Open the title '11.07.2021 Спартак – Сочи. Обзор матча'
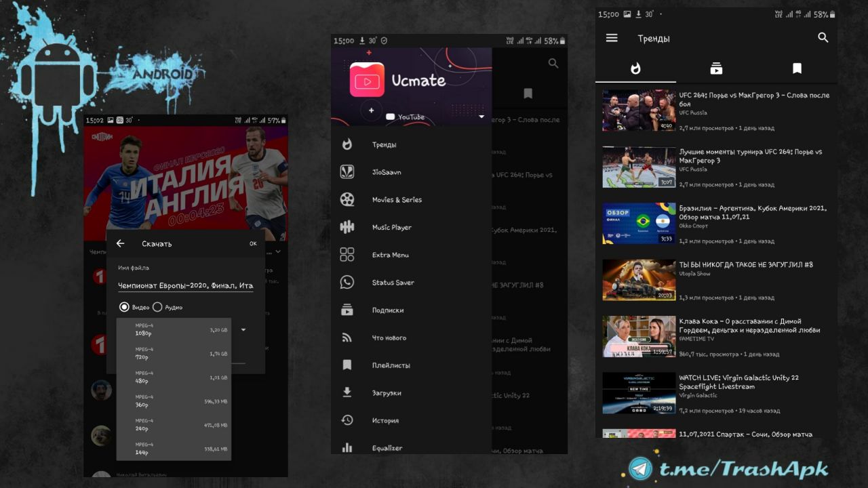This screenshot has width=868, height=488. point(746,434)
